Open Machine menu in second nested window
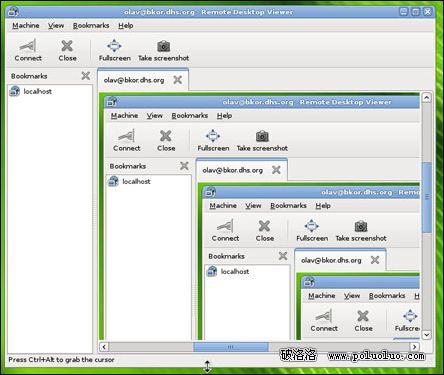 [124, 115]
